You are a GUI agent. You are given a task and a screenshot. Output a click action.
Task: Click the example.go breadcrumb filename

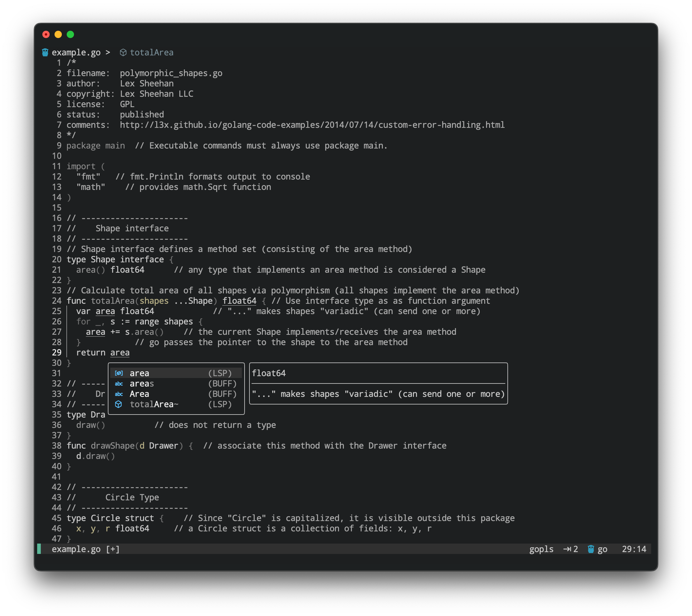[x=76, y=52]
